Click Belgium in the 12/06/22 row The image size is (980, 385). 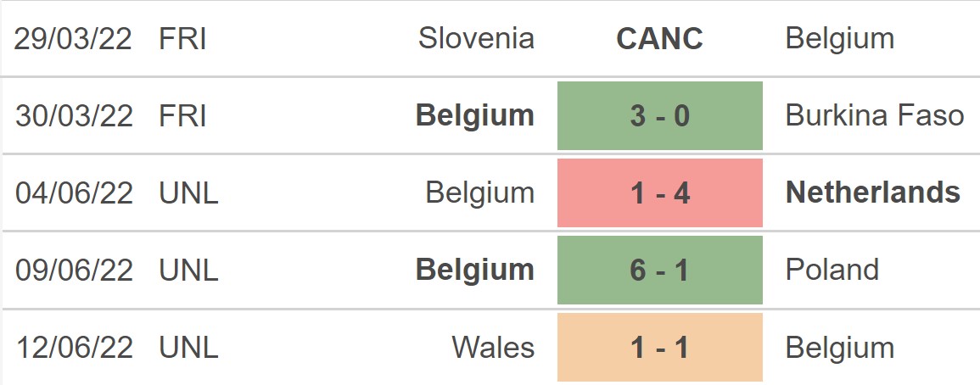pyautogui.click(x=840, y=348)
